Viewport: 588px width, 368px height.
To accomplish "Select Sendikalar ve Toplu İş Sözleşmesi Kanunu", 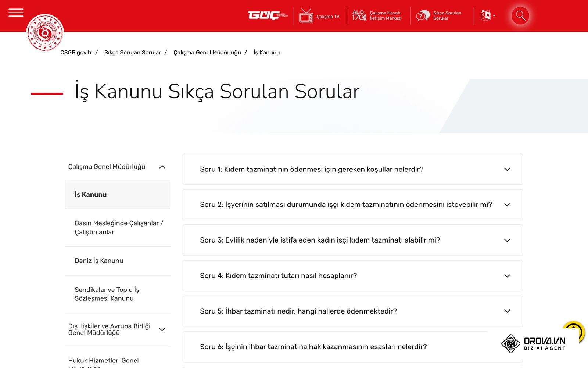I will (x=118, y=294).
